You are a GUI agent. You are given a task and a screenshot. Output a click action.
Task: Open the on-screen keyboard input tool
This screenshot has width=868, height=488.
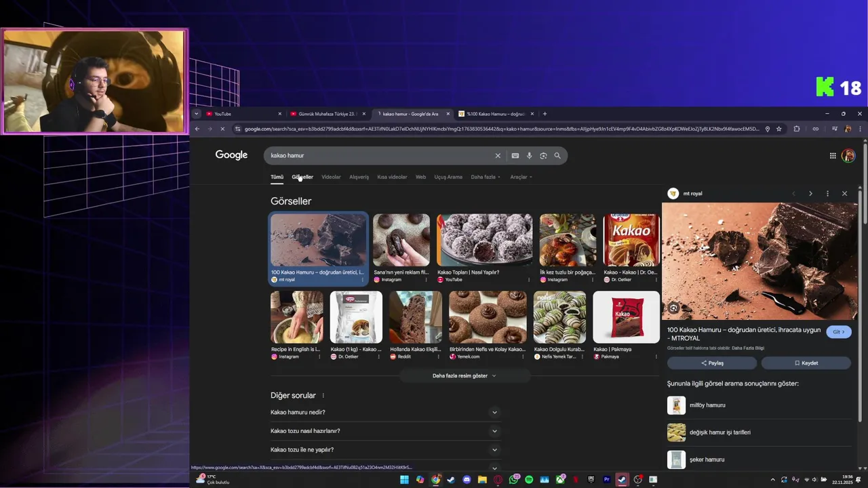pos(515,156)
